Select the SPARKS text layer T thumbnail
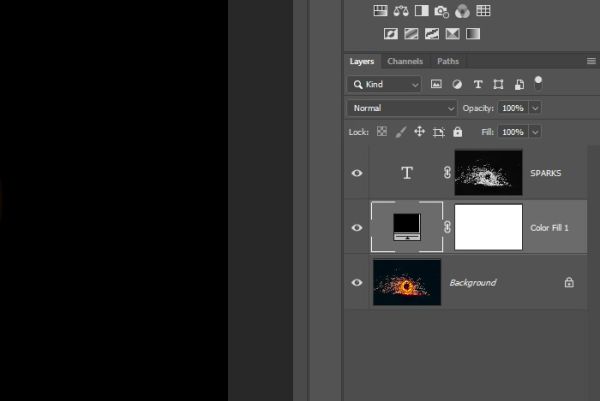600x401 pixels. (407, 173)
